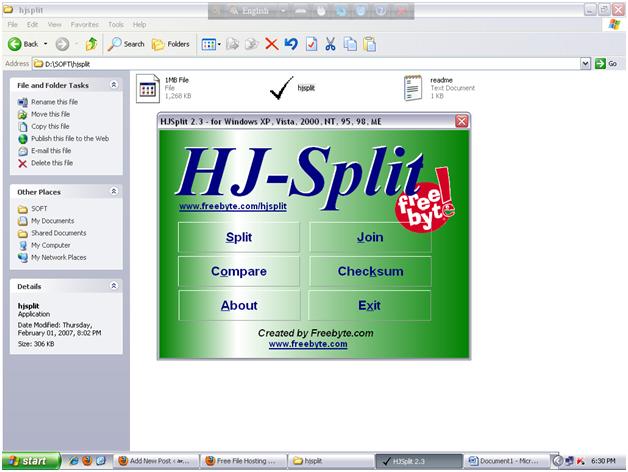Viewport: 628px width, 472px height.
Task: Switch to Document1 Microsoft Word taskbar item
Action: coord(507,461)
